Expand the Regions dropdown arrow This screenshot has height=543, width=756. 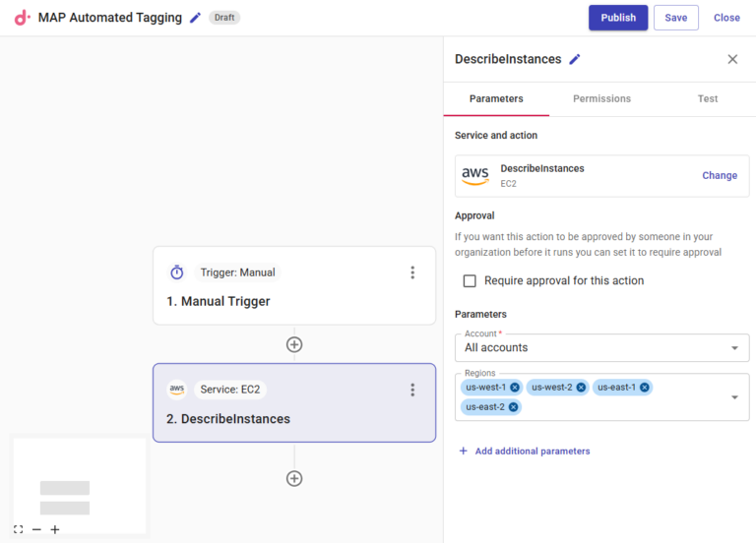coord(734,397)
